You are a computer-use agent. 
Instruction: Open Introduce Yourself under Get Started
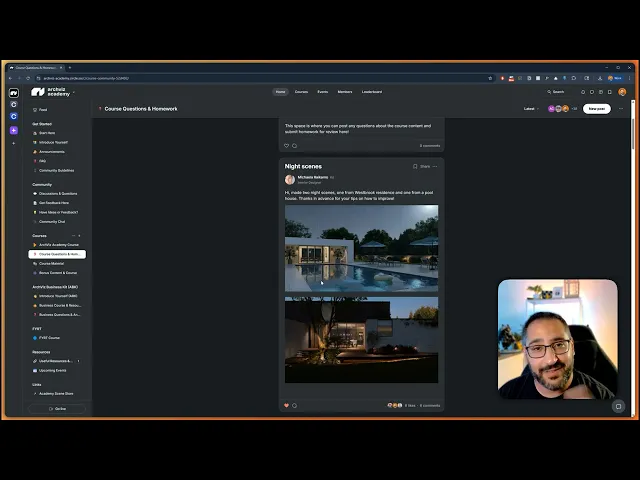tap(53, 142)
